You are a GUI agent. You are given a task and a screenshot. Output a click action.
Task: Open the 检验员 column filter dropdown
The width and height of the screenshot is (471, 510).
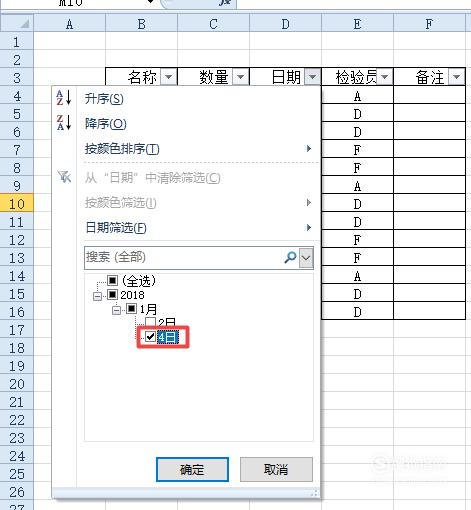point(384,77)
